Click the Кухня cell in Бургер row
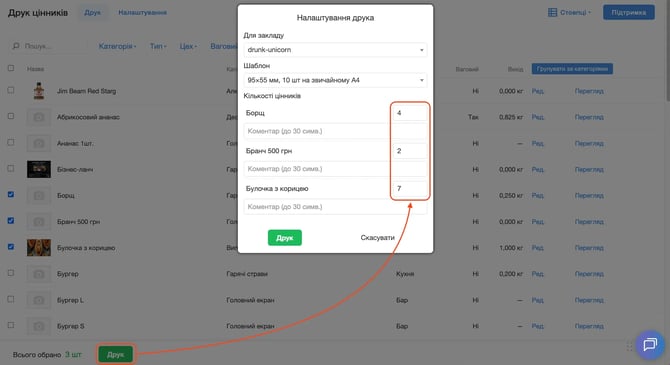Image resolution: width=670 pixels, height=365 pixels. 405,274
